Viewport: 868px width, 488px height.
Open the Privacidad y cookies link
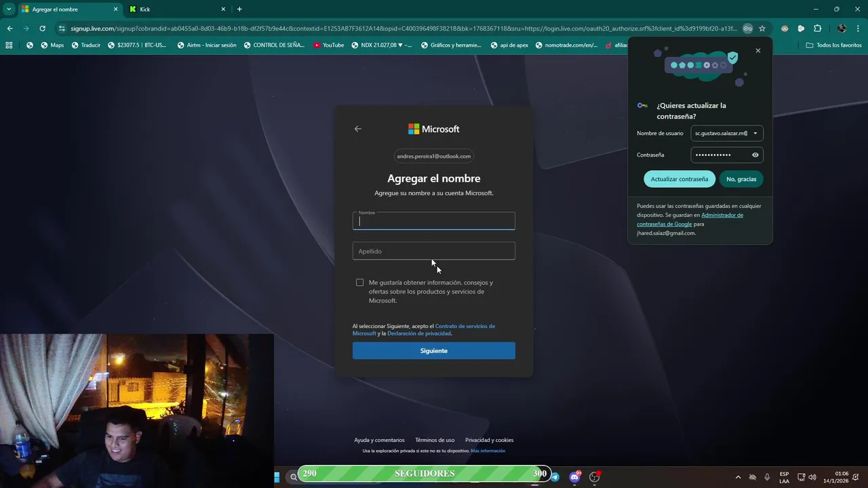point(489,440)
